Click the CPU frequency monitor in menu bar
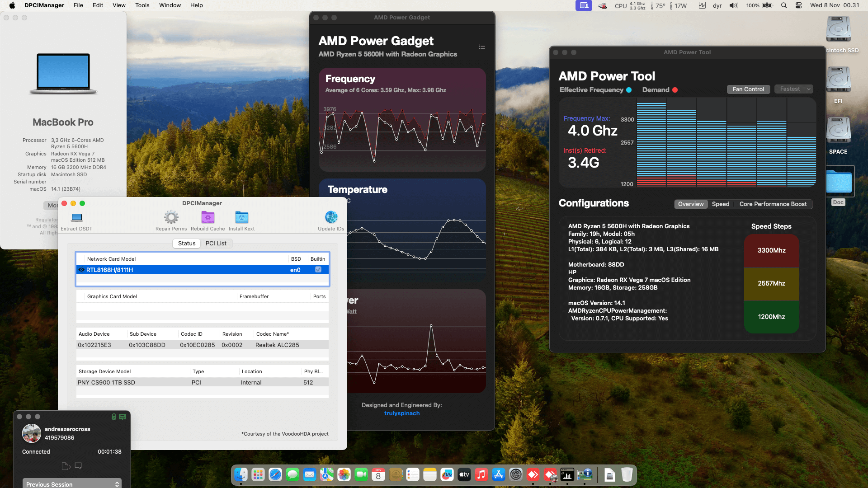This screenshot has width=868, height=488. point(630,5)
